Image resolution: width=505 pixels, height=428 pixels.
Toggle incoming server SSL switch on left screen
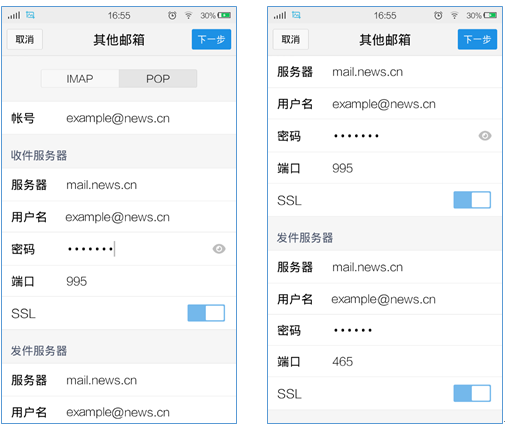point(206,313)
